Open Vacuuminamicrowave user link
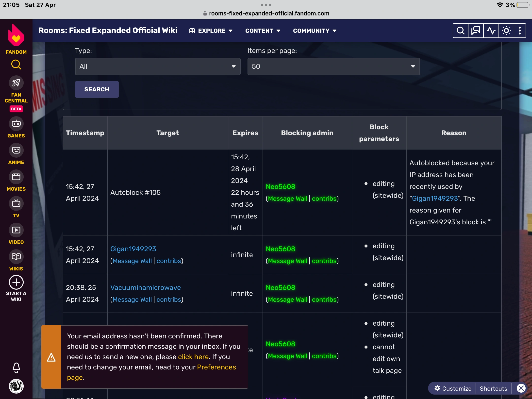Screen dimensions: 532x399 click(146, 287)
